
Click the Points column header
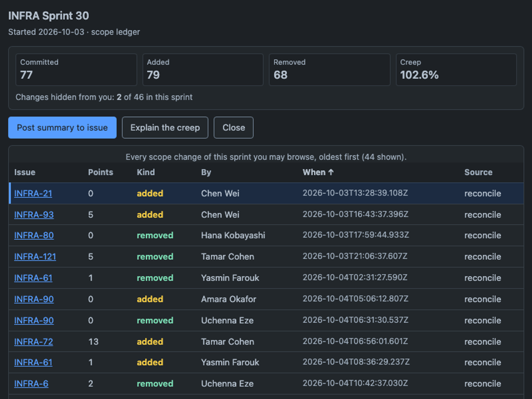101,172
